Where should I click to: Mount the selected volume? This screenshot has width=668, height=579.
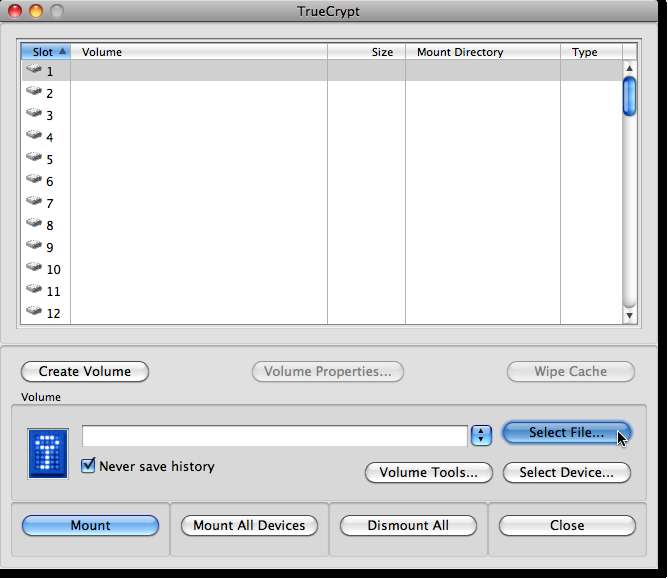pos(90,525)
